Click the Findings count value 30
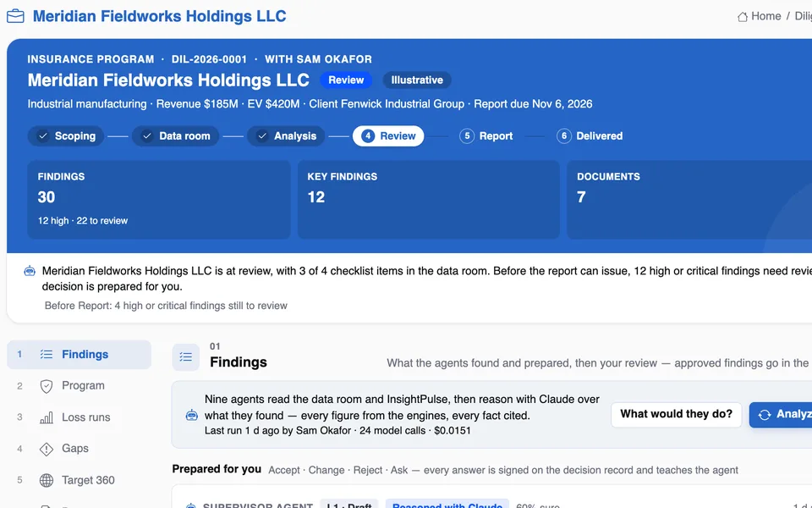The image size is (812, 508). [46, 197]
